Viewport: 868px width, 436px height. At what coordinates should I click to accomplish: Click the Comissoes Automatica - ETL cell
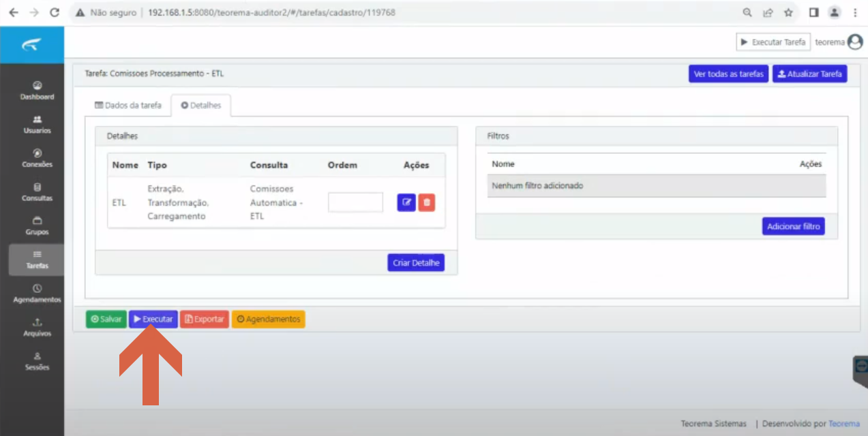pyautogui.click(x=277, y=202)
